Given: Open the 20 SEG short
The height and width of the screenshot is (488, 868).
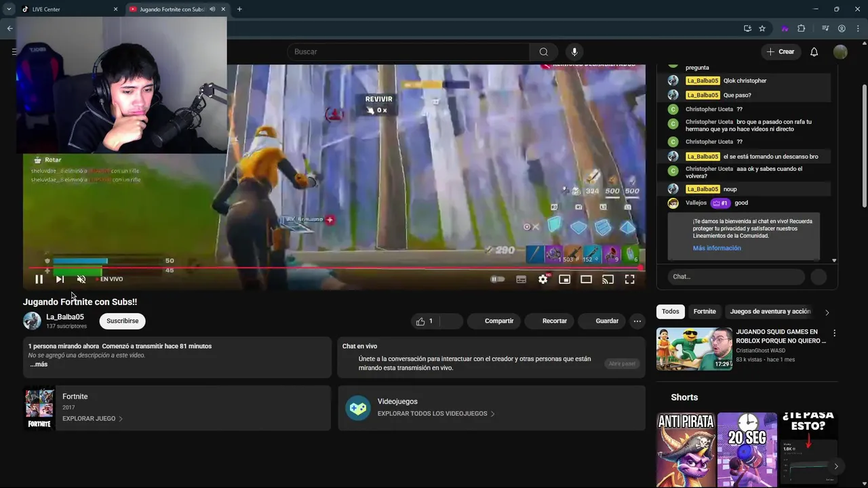Looking at the screenshot, I should coord(747,449).
